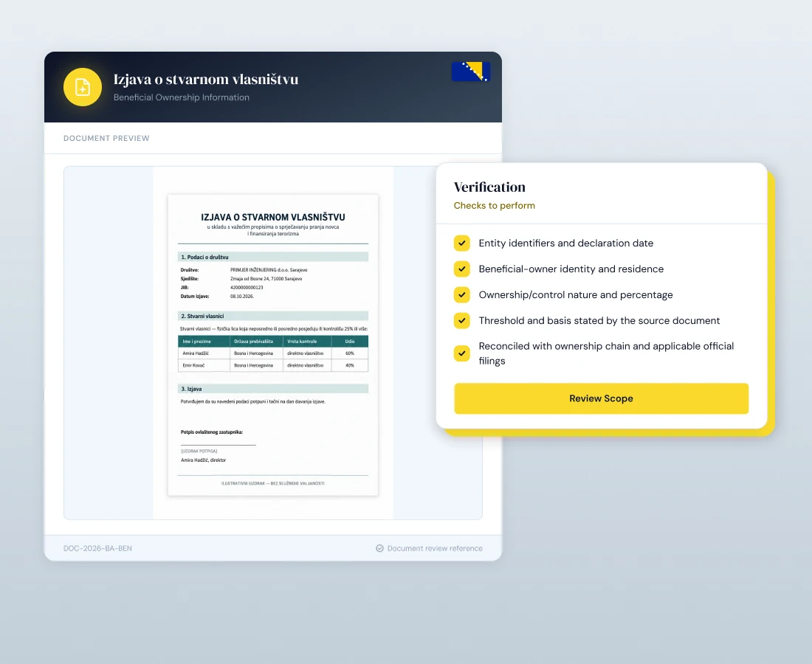812x664 pixels.
Task: Click the Checks to perform subtitle
Action: (494, 205)
